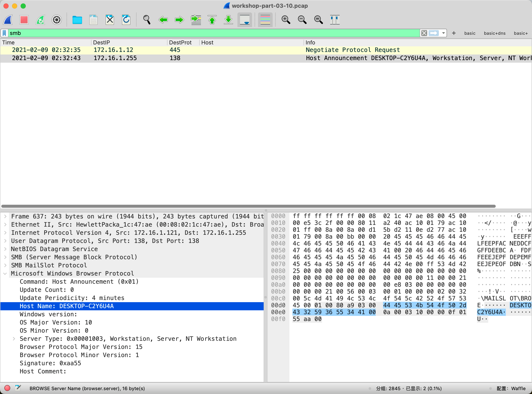
Task: Click the zoom in magnifier icon
Action: (x=286, y=20)
